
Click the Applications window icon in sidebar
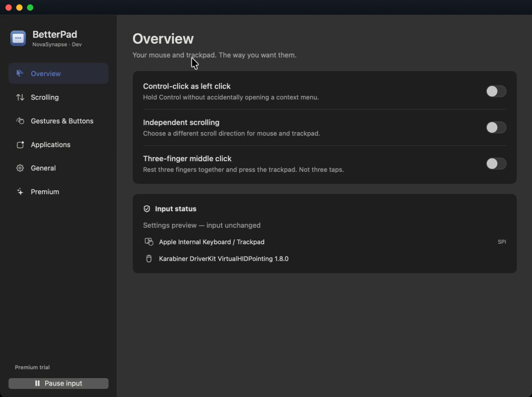click(20, 144)
